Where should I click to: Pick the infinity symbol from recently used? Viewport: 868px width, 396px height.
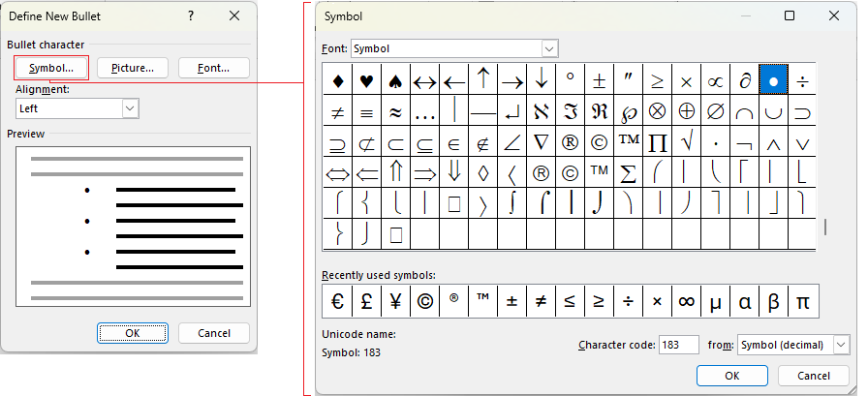[687, 301]
